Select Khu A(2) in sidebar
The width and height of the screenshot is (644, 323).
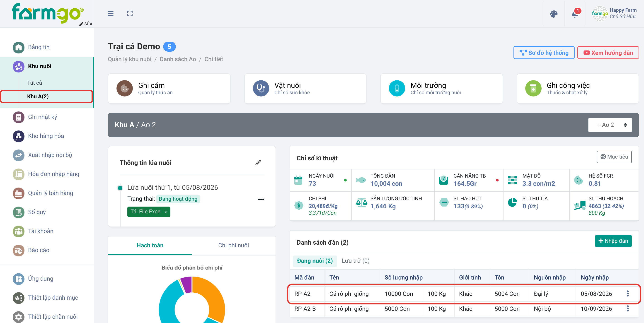click(x=46, y=96)
